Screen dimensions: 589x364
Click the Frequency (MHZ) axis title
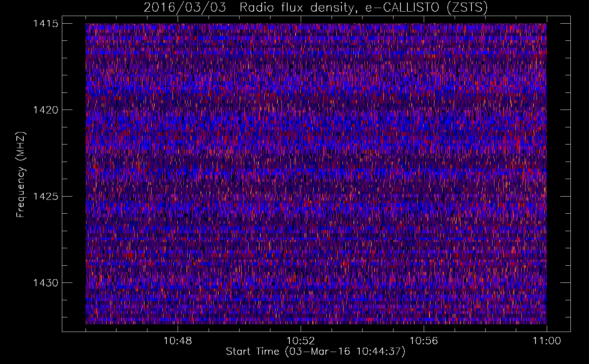pos(21,174)
